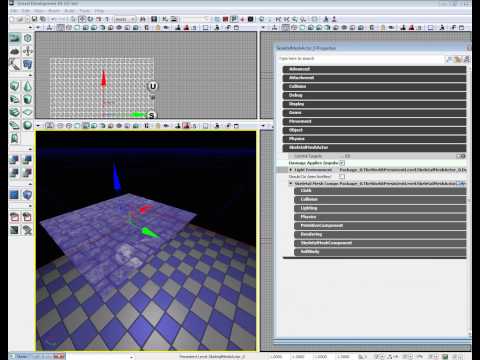Screen dimensions: 480x360
Task: Click the Undo arrow in the main toolbar
Action: pyautogui.click(x=53, y=19)
